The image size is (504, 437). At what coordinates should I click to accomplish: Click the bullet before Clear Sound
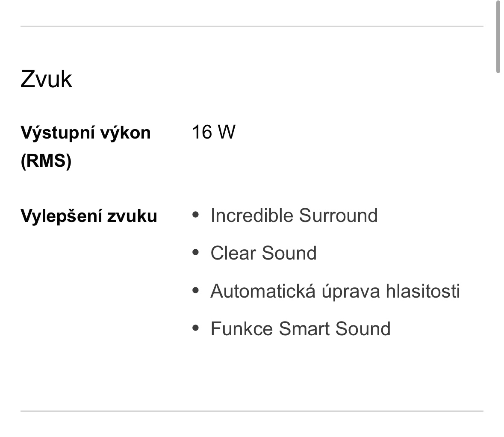pos(196,252)
